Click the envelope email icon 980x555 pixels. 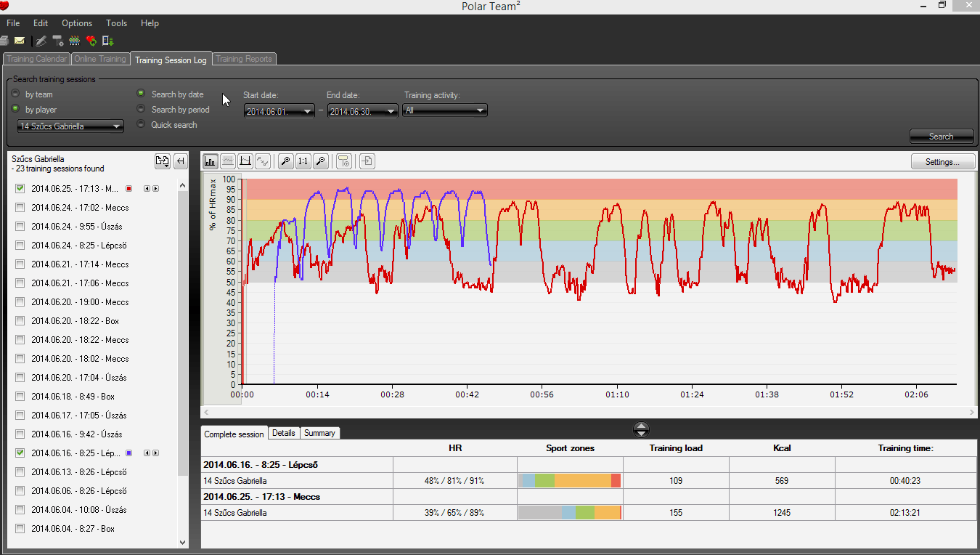20,41
